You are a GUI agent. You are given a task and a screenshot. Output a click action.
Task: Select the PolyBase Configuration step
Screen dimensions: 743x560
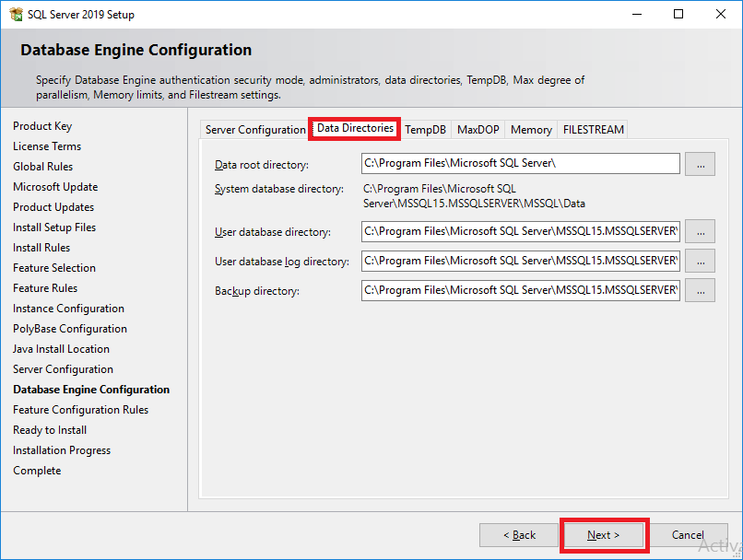(70, 329)
